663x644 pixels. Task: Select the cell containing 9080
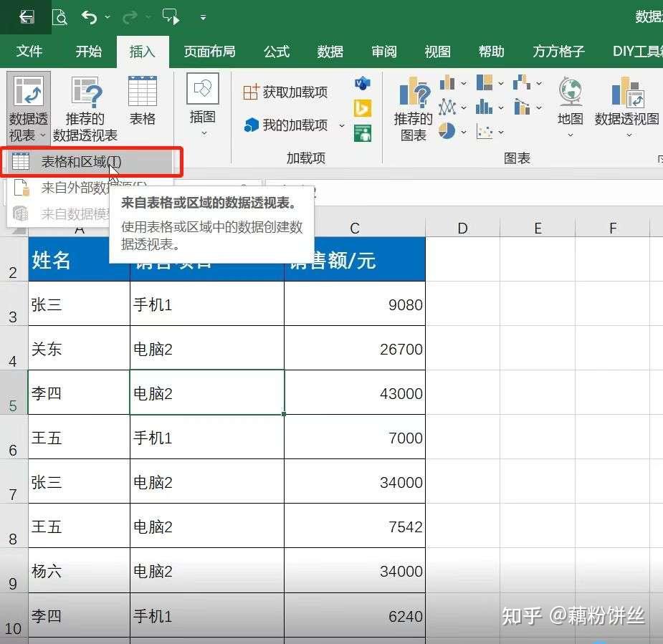(x=354, y=304)
